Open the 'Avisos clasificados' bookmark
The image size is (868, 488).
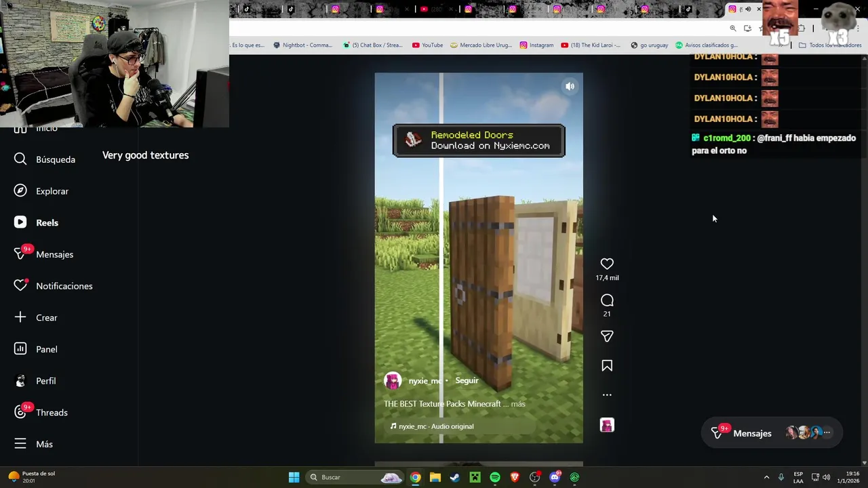point(707,45)
